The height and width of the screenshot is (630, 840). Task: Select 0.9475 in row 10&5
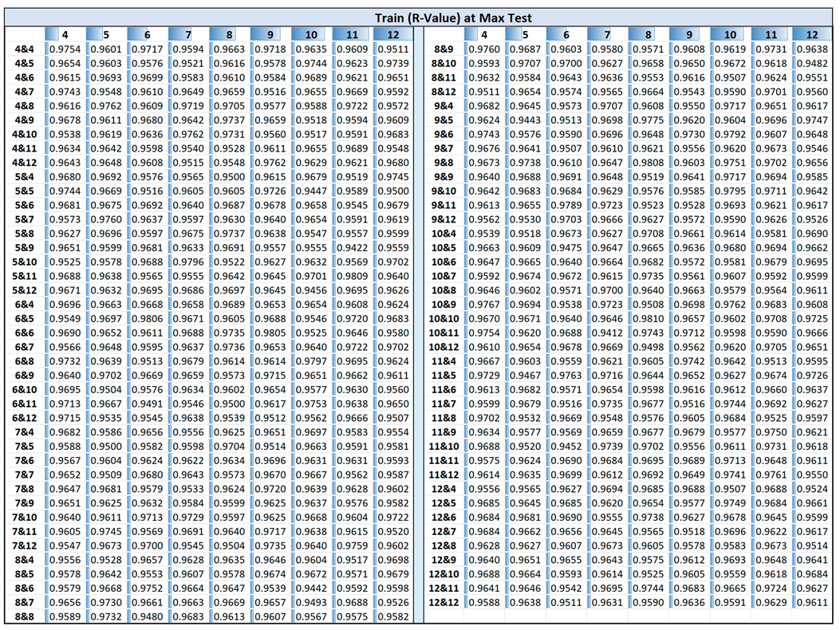[x=566, y=248]
